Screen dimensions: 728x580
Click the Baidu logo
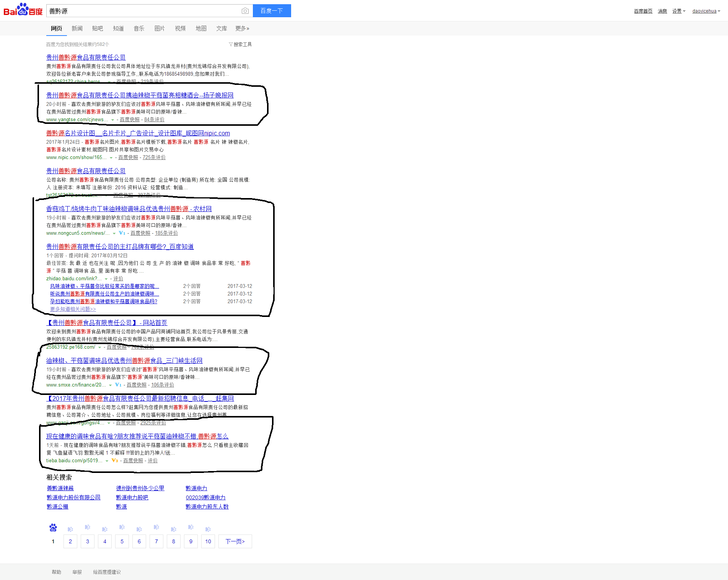(23, 10)
